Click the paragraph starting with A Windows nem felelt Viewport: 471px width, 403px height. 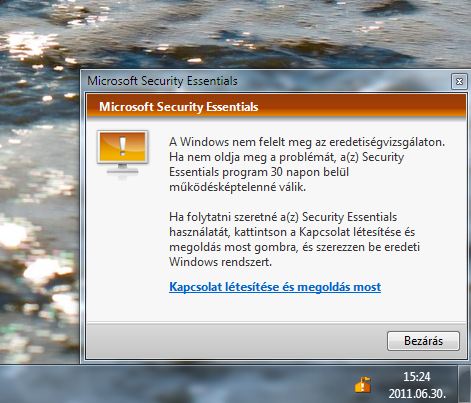pyautogui.click(x=307, y=164)
